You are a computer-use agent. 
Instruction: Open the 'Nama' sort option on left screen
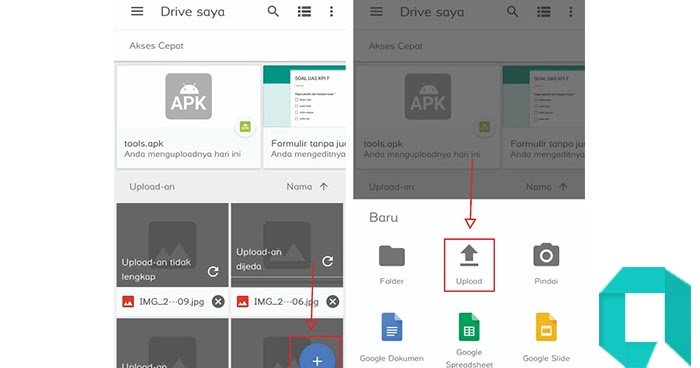[x=299, y=187]
